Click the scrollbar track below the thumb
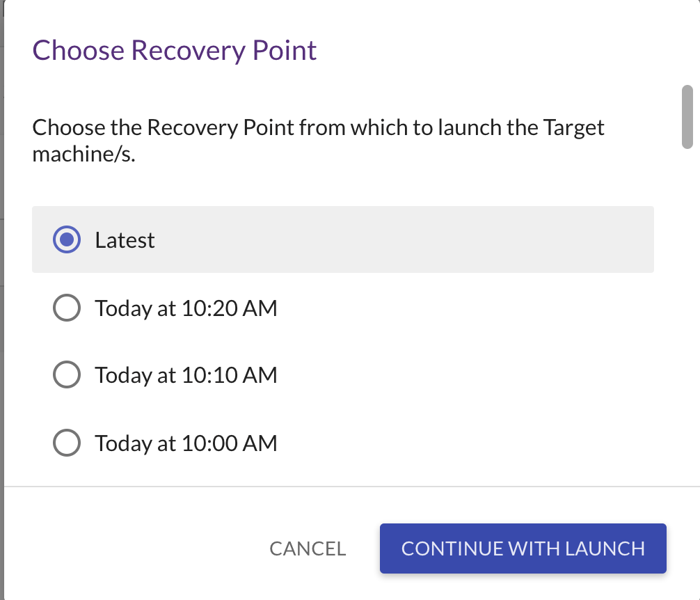Image resolution: width=700 pixels, height=600 pixels. point(687,313)
